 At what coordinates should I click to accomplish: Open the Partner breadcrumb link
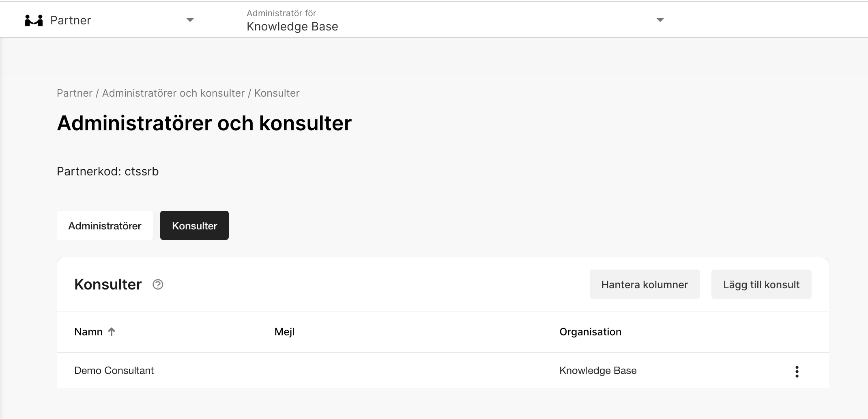(x=75, y=93)
